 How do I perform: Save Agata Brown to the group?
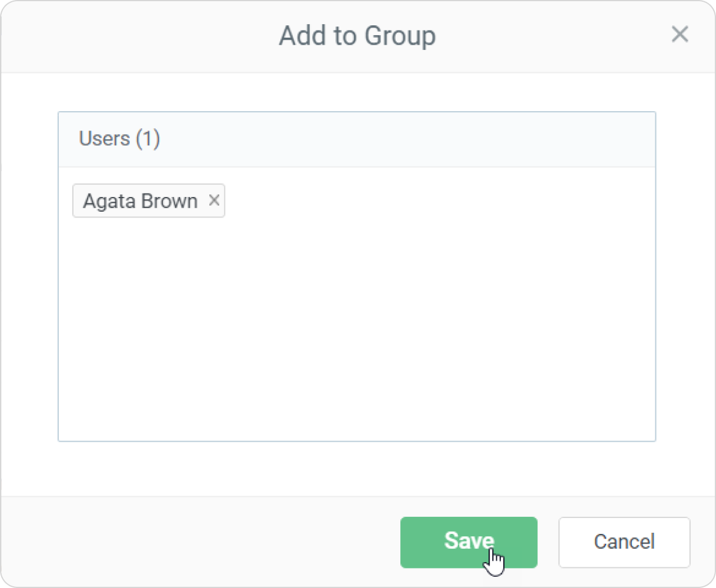[469, 542]
